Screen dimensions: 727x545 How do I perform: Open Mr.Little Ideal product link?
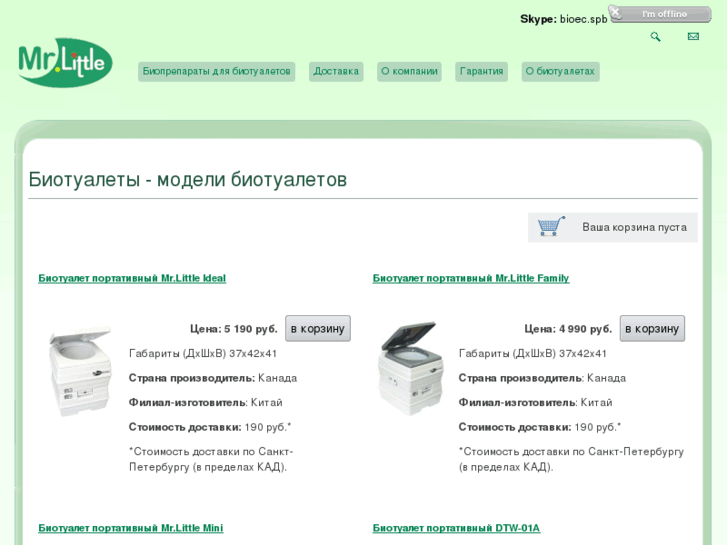click(x=132, y=278)
